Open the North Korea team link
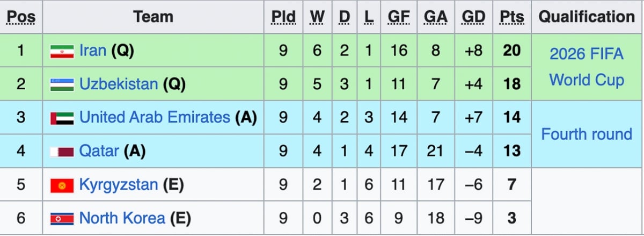This screenshot has height=236, width=644. (x=122, y=218)
